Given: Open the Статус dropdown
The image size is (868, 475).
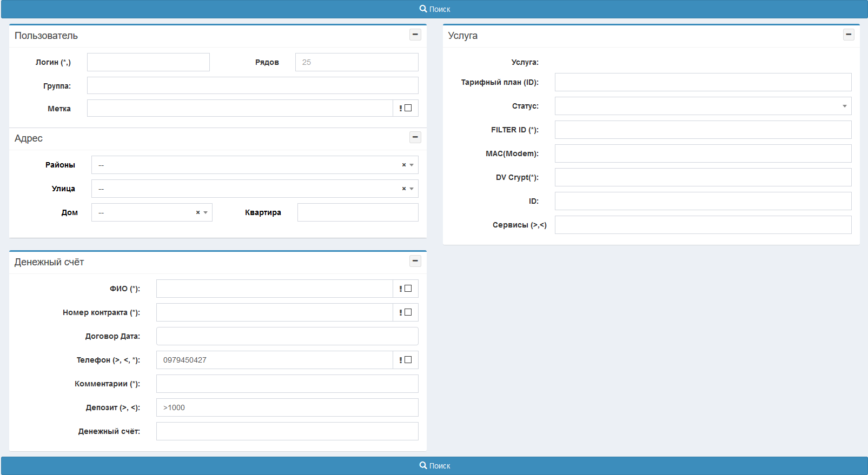Looking at the screenshot, I should 703,106.
